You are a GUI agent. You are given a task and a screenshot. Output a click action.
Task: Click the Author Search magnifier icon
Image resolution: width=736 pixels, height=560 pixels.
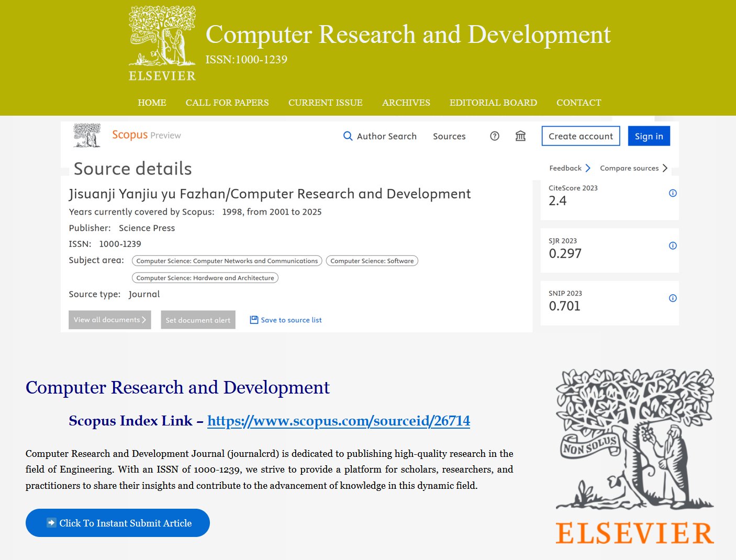348,136
